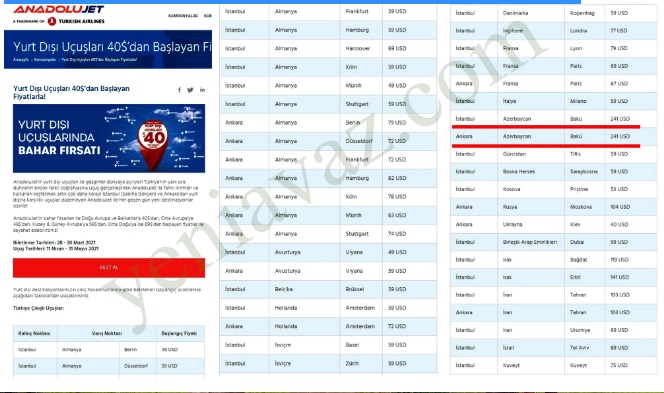Click the LinkedIn share icon
The width and height of the screenshot is (664, 393).
(202, 90)
